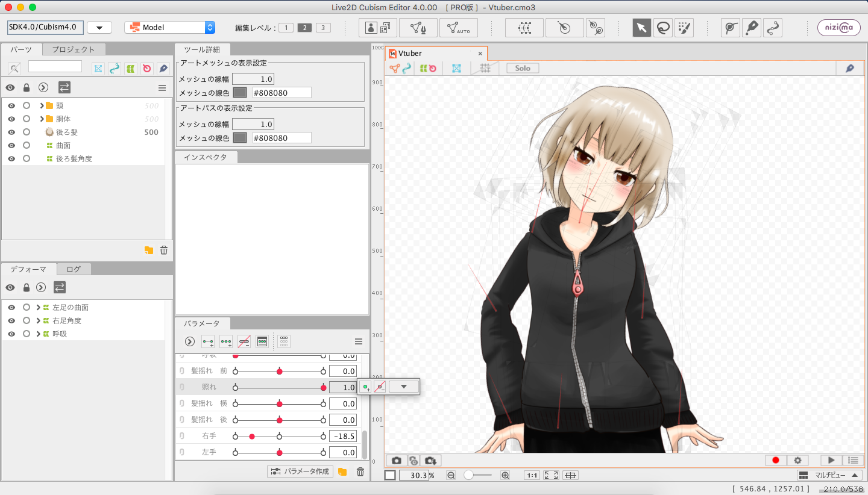Image resolution: width=868 pixels, height=495 pixels.
Task: Toggle grid display in view toolbar
Action: coord(485,69)
